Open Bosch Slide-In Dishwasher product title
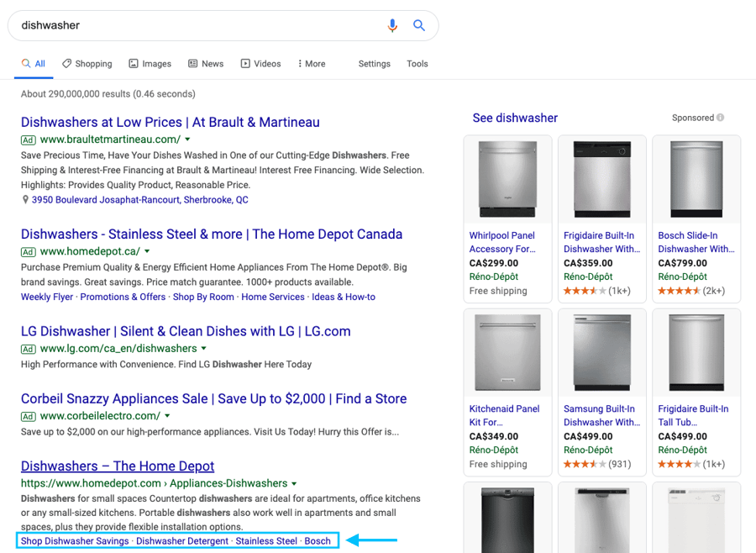This screenshot has height=553, width=756. click(696, 242)
